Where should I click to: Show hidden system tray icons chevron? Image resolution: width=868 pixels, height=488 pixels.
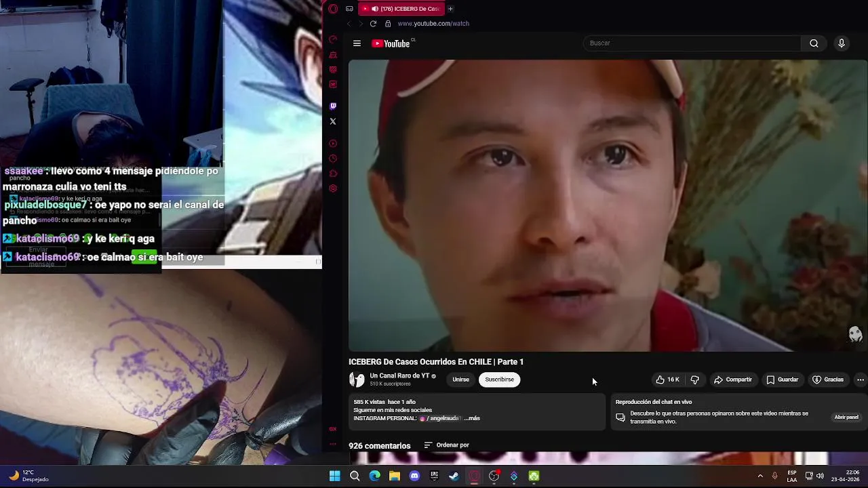(x=760, y=476)
